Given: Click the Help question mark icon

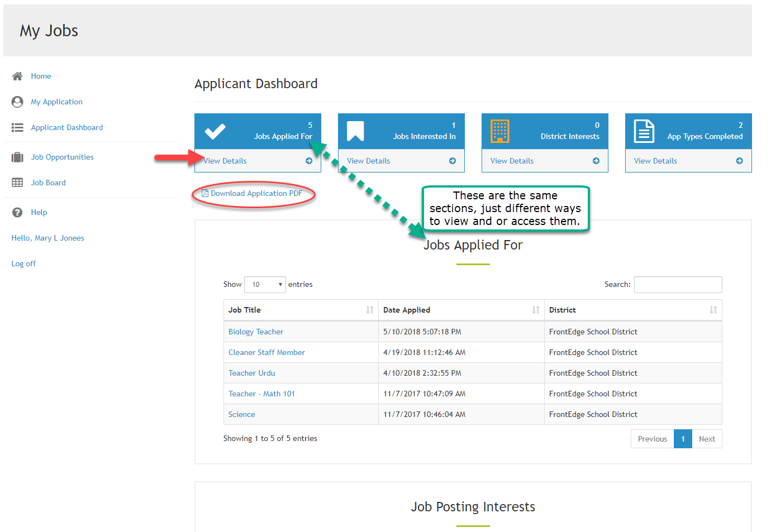Looking at the screenshot, I should coord(17,212).
